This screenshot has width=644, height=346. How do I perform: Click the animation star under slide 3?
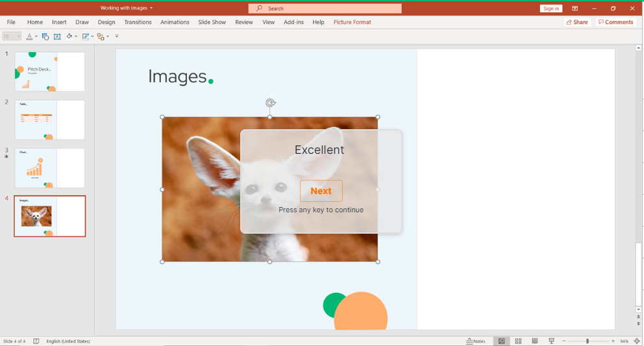tap(6, 156)
